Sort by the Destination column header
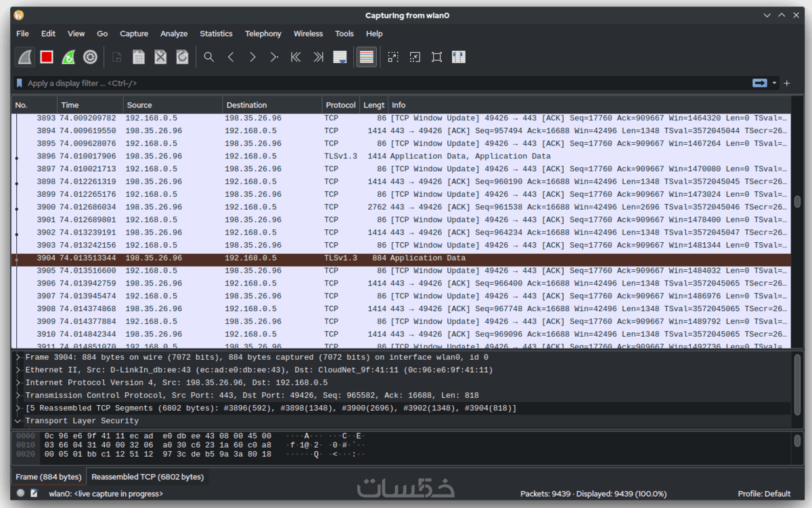Image resolution: width=812 pixels, height=508 pixels. click(273, 105)
